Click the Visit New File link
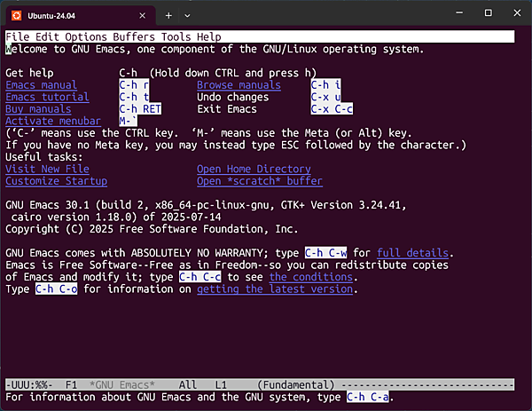 [x=48, y=170]
